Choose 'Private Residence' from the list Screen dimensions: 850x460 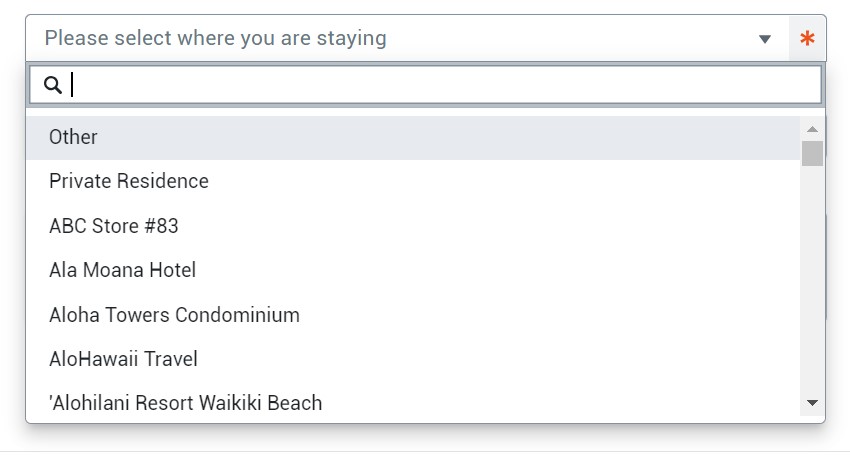point(129,181)
